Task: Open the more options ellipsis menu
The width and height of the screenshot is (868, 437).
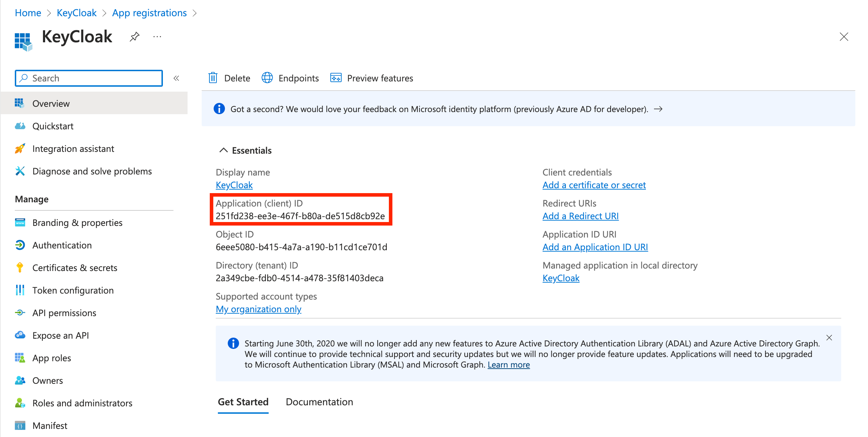Action: (157, 37)
